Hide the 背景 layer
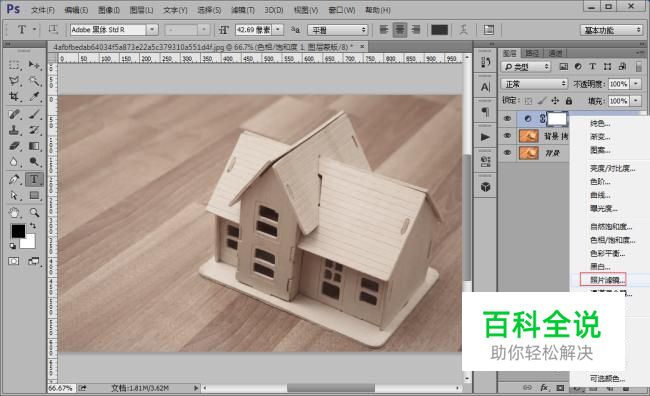The width and height of the screenshot is (650, 396). (x=507, y=153)
